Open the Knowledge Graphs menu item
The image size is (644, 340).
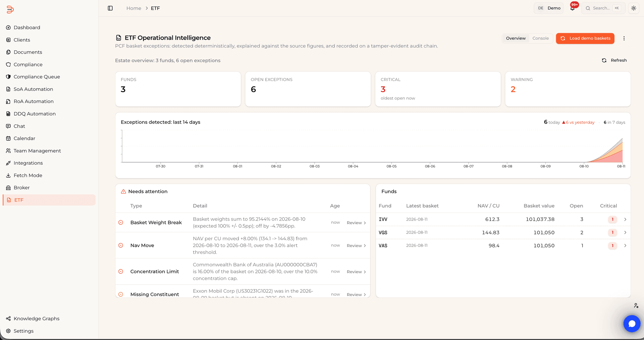tap(49, 319)
